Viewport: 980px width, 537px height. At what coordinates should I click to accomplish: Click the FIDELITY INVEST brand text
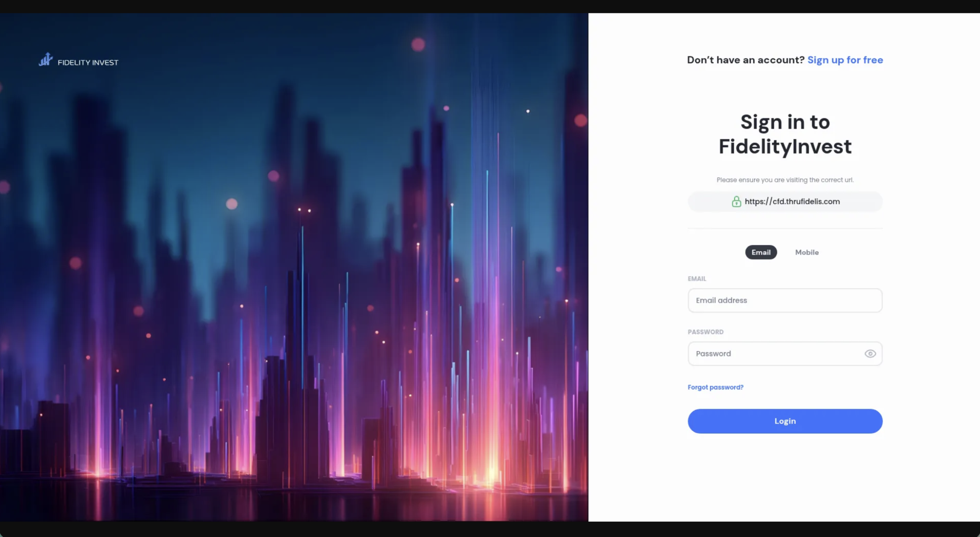(x=88, y=62)
